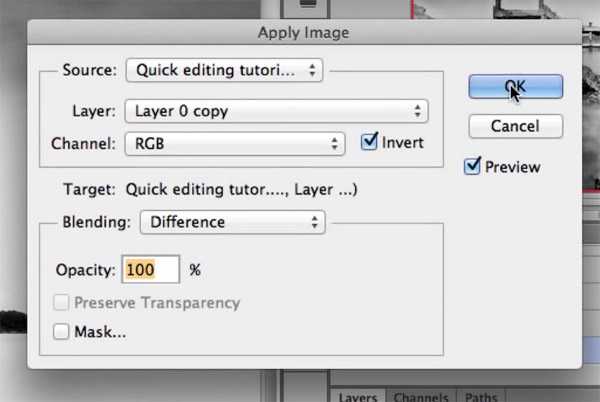Enable the Mask checkbox
The width and height of the screenshot is (600, 402).
[63, 331]
